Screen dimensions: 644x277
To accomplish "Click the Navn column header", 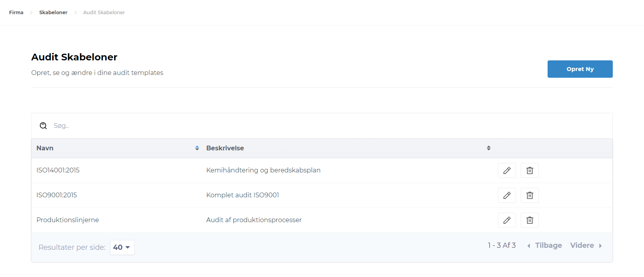I will (x=45, y=148).
